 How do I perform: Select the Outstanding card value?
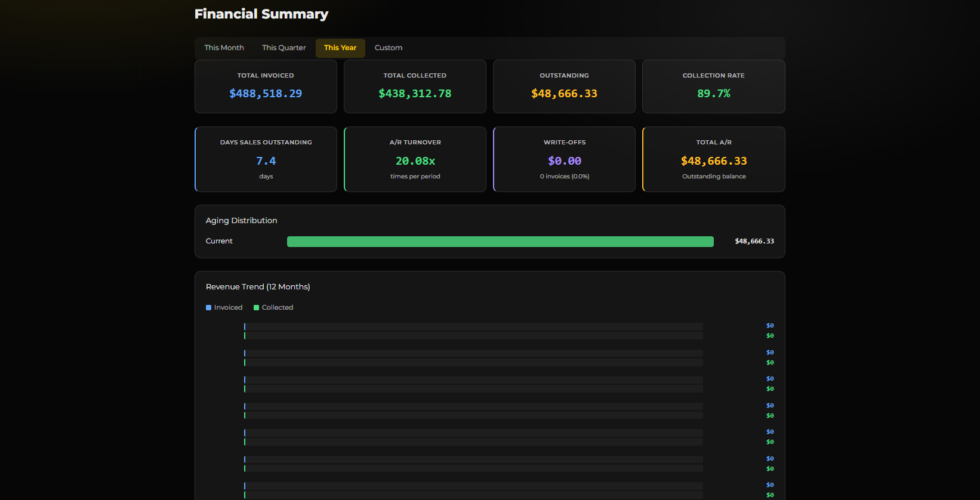[x=564, y=94]
